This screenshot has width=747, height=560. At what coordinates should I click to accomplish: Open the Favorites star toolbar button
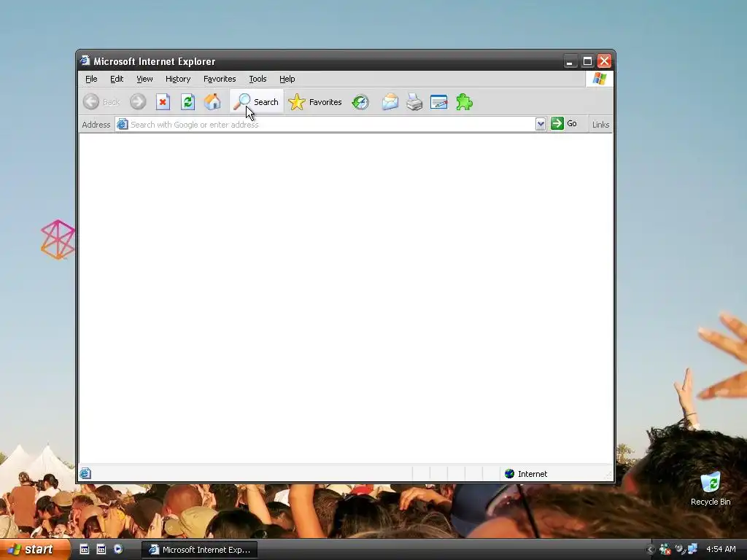(315, 102)
